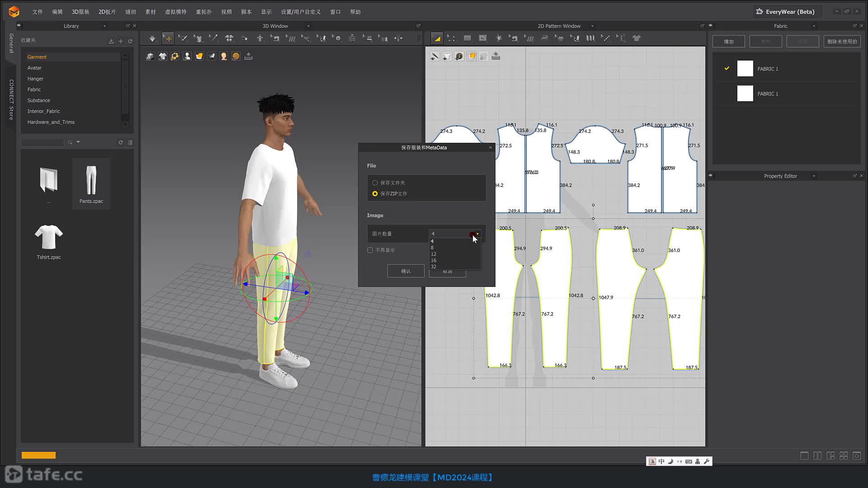Click the white swatch of first FABRIC 1

point(745,69)
